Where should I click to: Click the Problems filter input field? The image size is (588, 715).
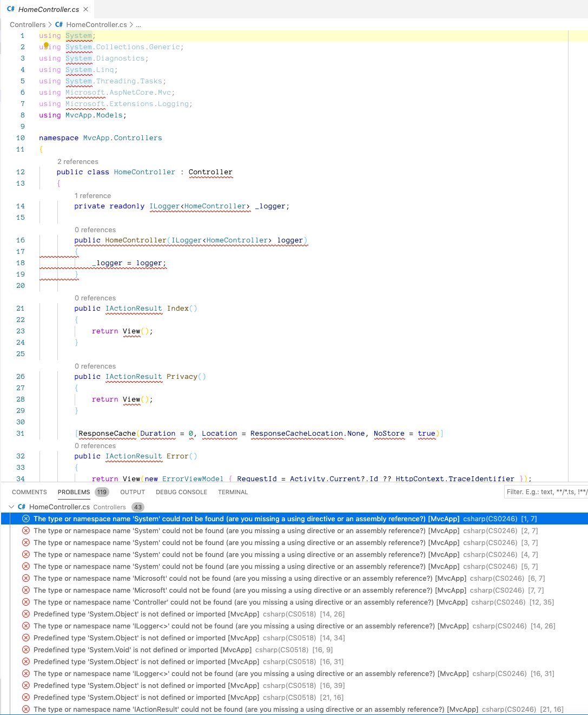(x=546, y=492)
